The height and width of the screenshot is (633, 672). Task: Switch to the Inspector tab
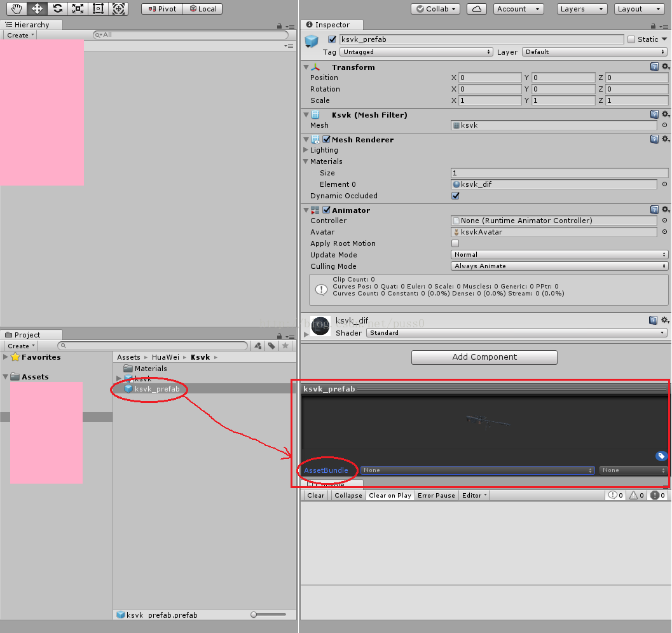coord(332,25)
